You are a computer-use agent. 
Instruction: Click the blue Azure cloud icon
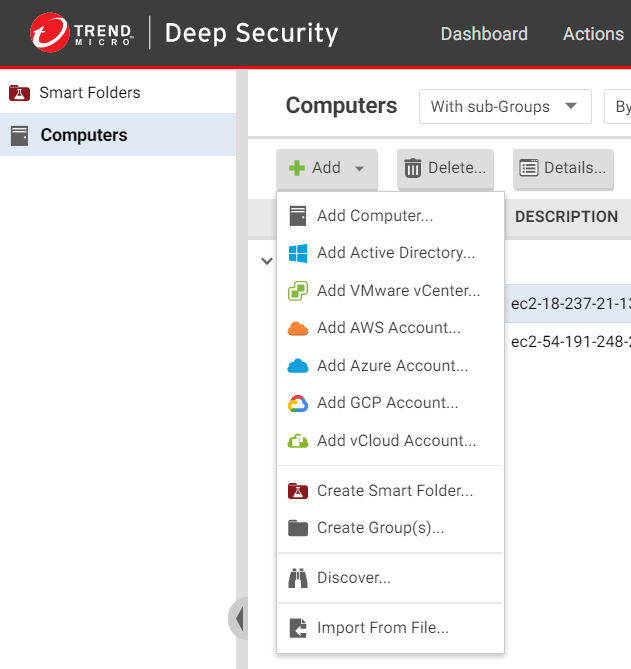tap(297, 366)
